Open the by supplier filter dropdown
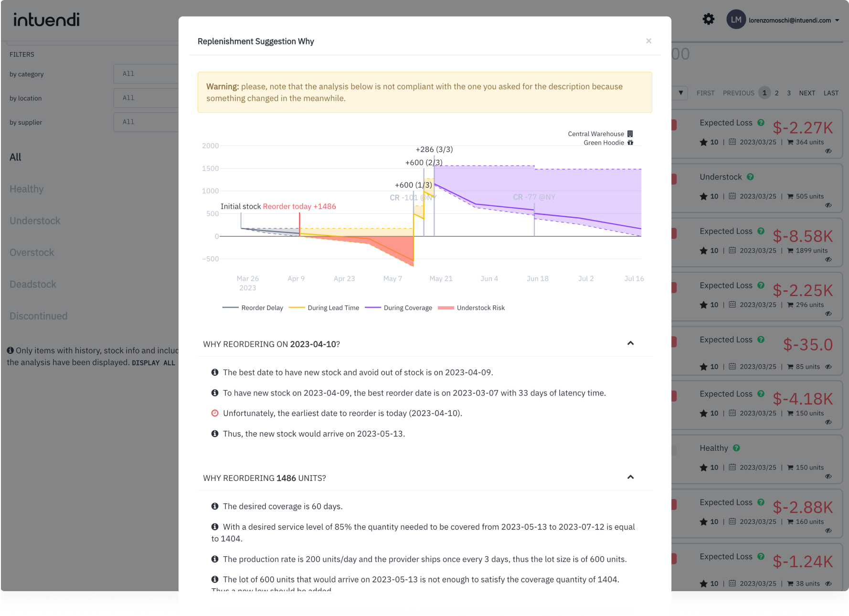 pyautogui.click(x=146, y=122)
